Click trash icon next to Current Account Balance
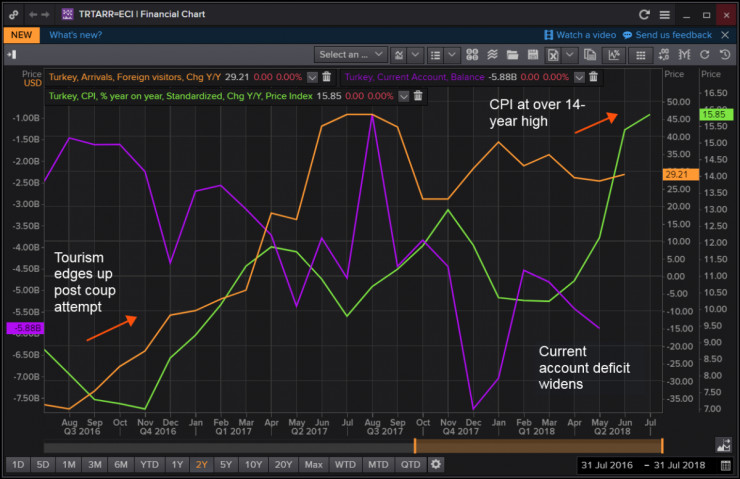The height and width of the screenshot is (479, 740). tap(593, 77)
